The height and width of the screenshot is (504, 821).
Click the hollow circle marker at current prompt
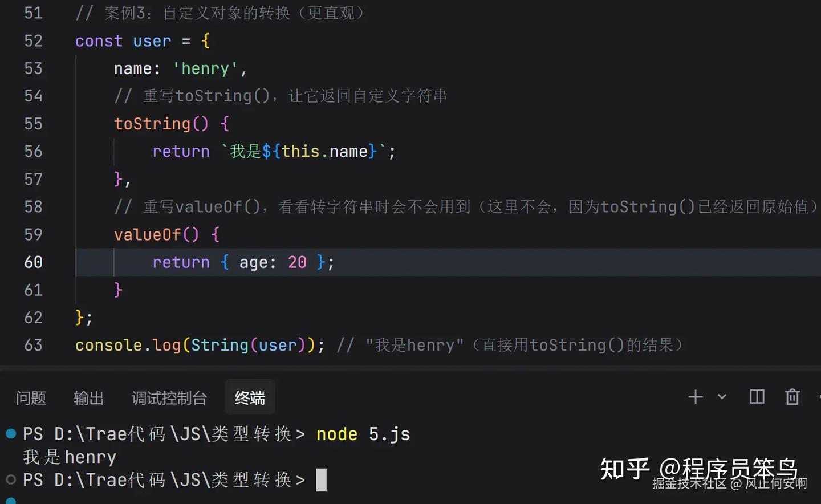[11, 479]
